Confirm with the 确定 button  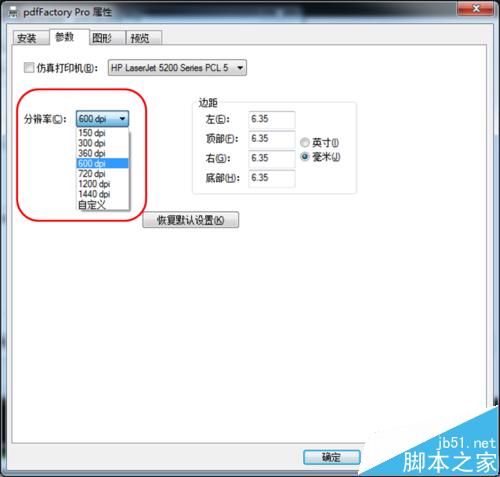(x=332, y=457)
